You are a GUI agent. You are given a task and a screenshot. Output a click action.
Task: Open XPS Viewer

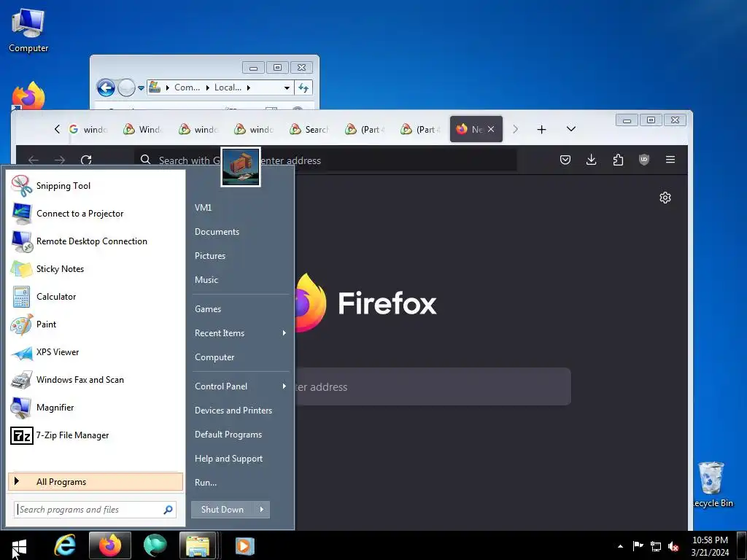tap(96, 352)
